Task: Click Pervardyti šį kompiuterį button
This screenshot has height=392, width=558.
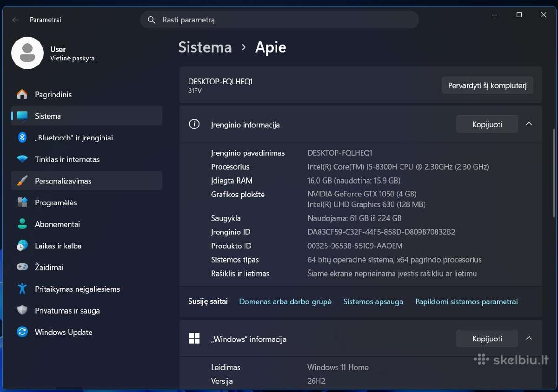Action: tap(487, 85)
